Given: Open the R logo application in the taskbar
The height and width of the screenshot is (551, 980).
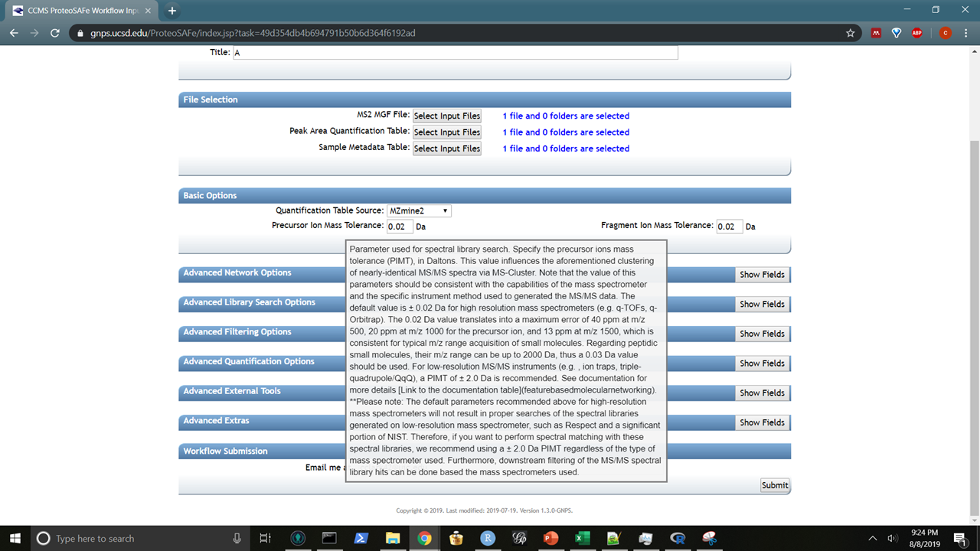Looking at the screenshot, I should pyautogui.click(x=678, y=538).
